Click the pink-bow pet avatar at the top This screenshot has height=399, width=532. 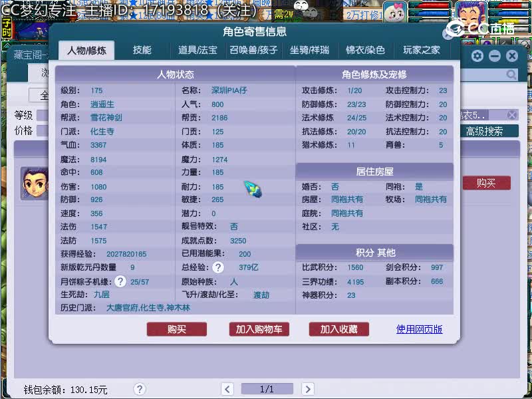click(395, 12)
